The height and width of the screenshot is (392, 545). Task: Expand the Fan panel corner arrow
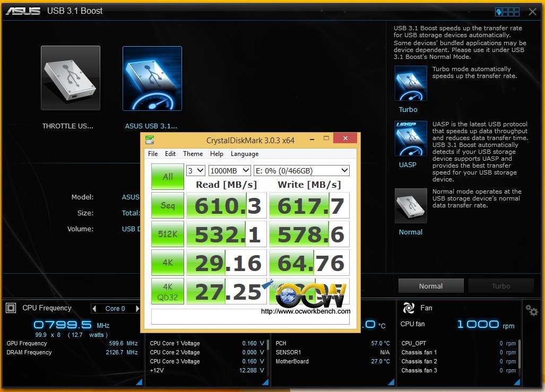pyautogui.click(x=517, y=382)
